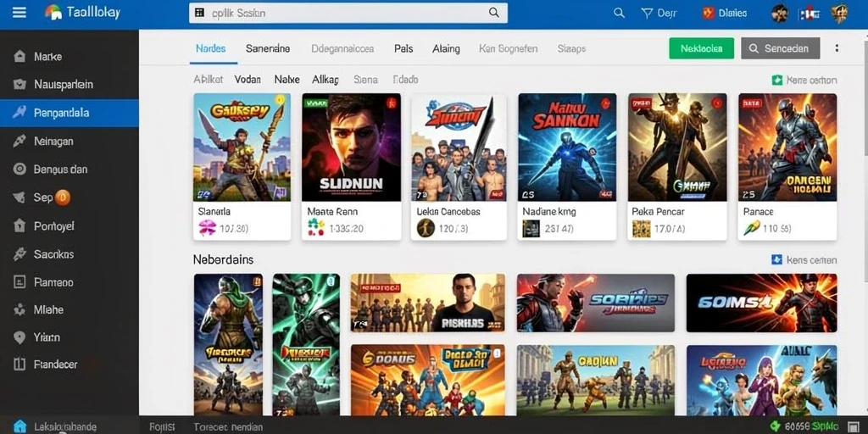Click the Ylarin location pin icon
The width and height of the screenshot is (868, 434).
(x=19, y=337)
